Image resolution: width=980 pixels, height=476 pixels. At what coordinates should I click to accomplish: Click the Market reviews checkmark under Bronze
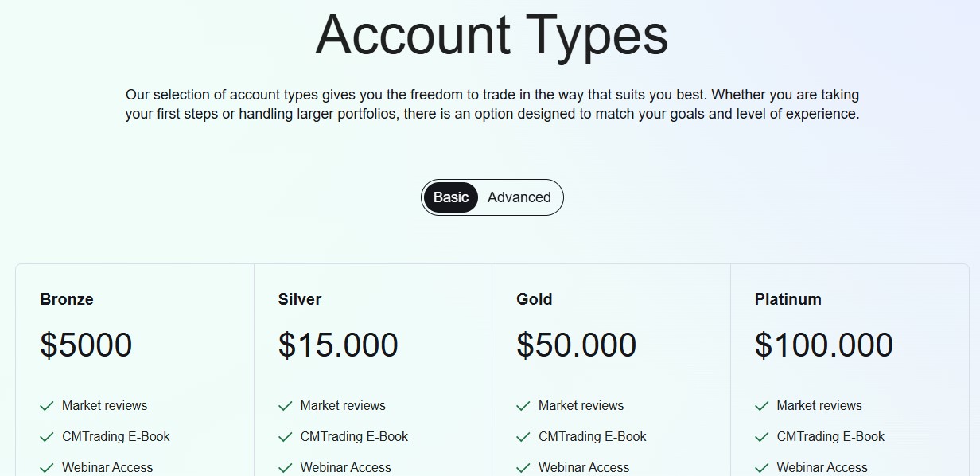pos(47,405)
